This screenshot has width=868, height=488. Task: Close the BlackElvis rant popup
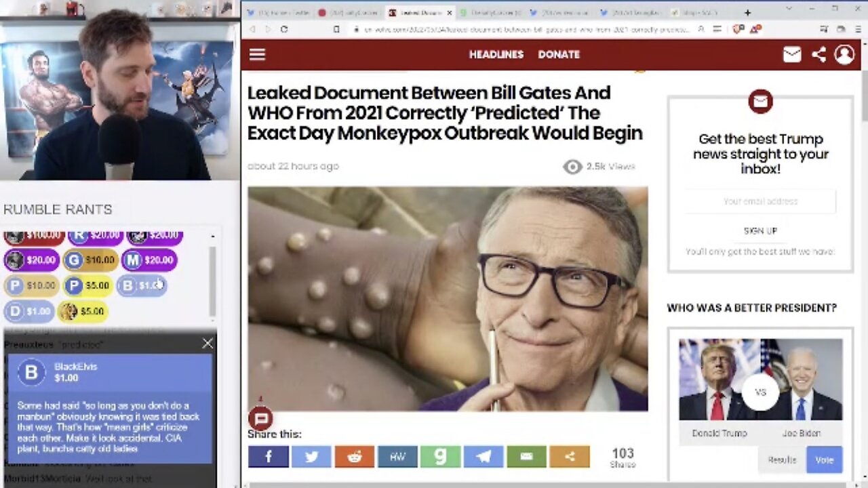pos(208,344)
